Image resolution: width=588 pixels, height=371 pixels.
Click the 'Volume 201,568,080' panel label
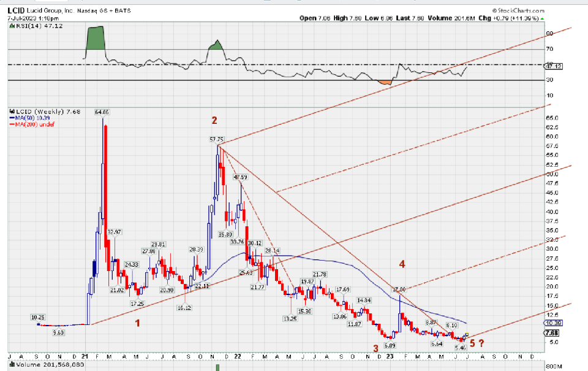(x=50, y=364)
